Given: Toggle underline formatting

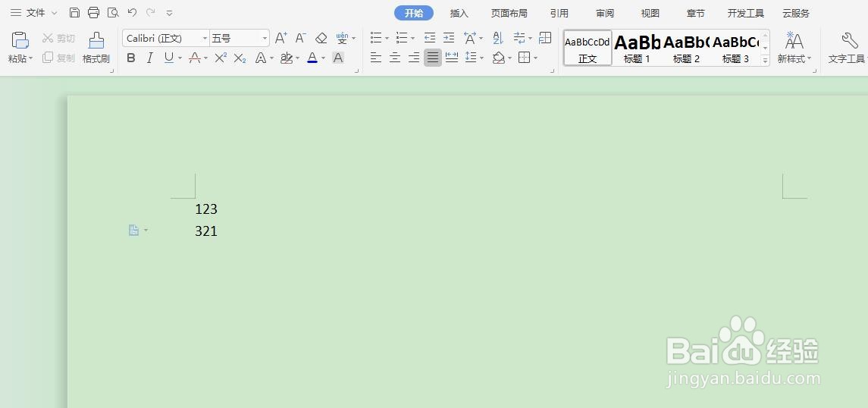Looking at the screenshot, I should 169,58.
